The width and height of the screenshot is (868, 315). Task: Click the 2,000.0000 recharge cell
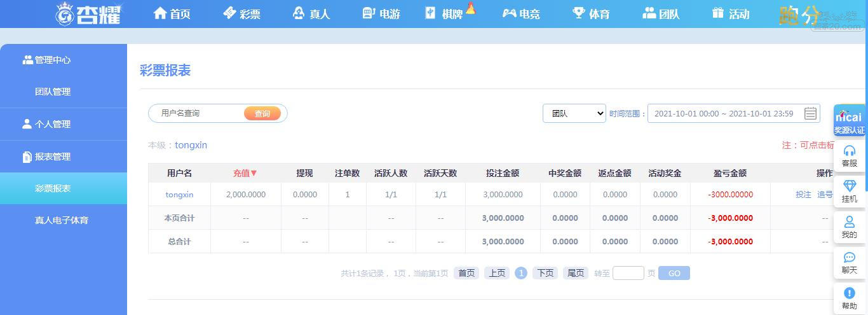point(246,195)
